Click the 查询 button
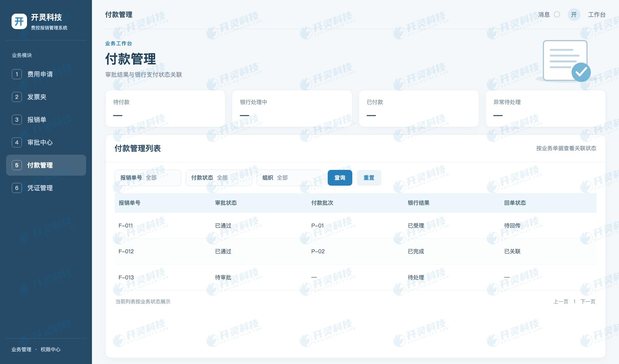Screen dimensions: 619x364 (x=340, y=178)
